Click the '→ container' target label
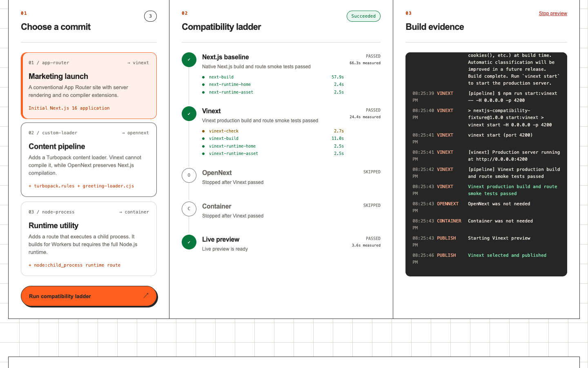The image size is (588, 368). click(x=134, y=212)
